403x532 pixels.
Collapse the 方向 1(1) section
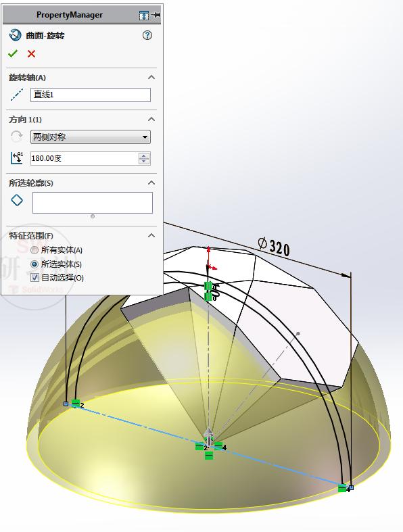pyautogui.click(x=151, y=119)
